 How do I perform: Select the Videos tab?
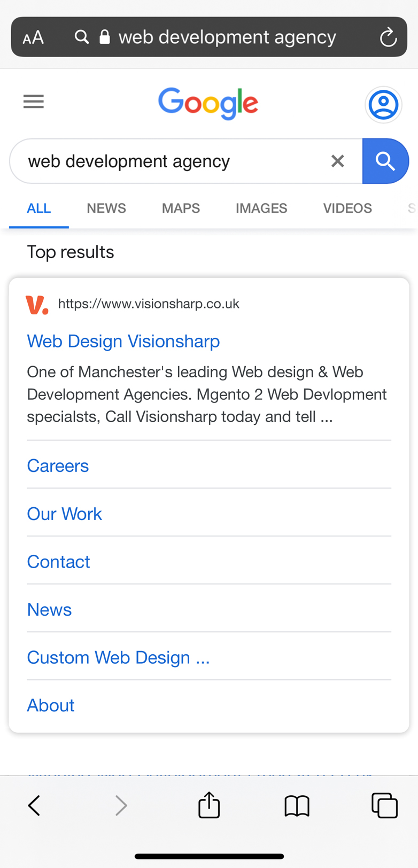[x=347, y=208]
